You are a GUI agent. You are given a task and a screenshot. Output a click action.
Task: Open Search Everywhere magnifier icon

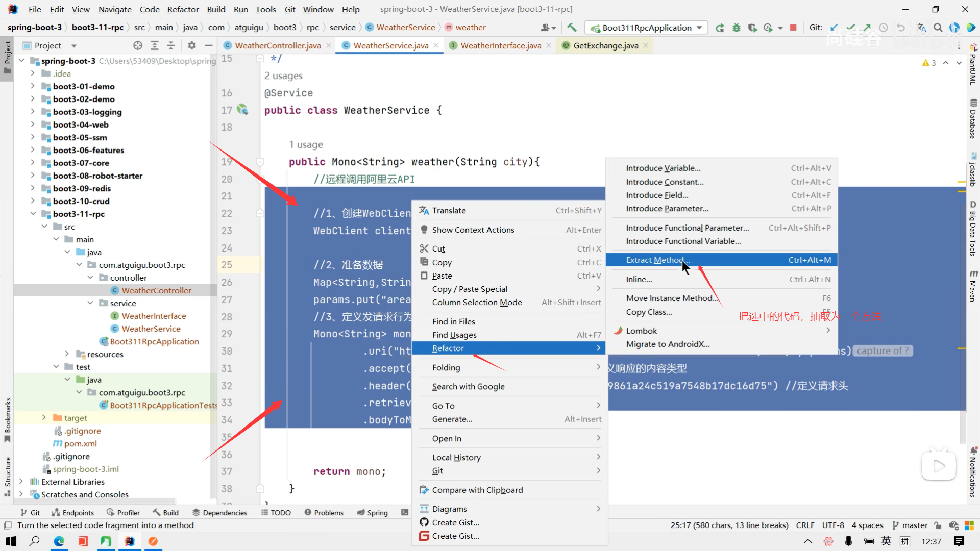pos(938,28)
